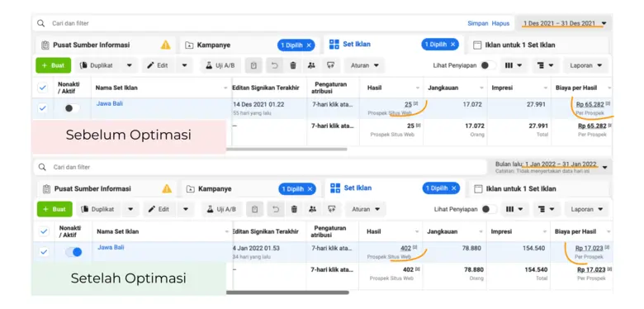Viewport: 644px width, 309px height.
Task: Click X on Set Iklan 1 Dipilih, Des 2021 panel
Action: click(x=452, y=45)
